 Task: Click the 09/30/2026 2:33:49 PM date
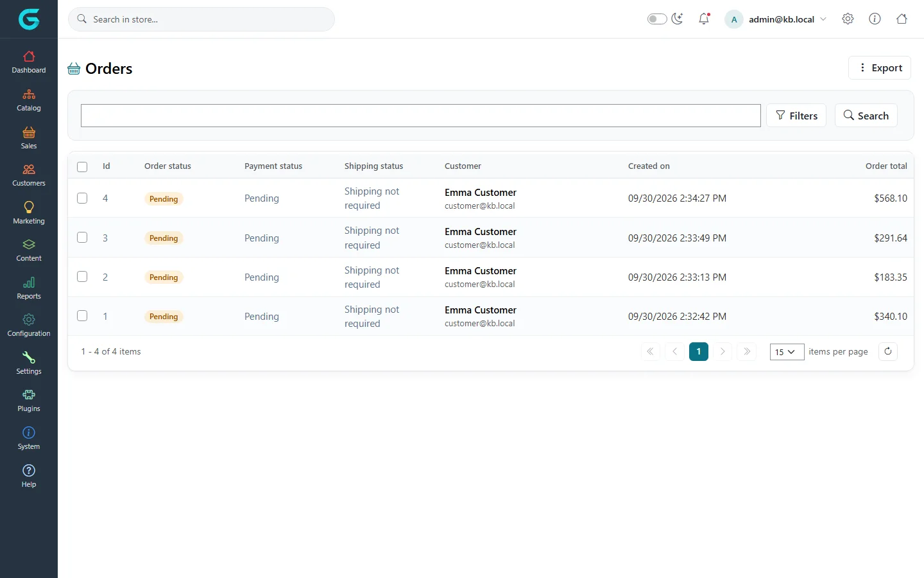pyautogui.click(x=677, y=238)
